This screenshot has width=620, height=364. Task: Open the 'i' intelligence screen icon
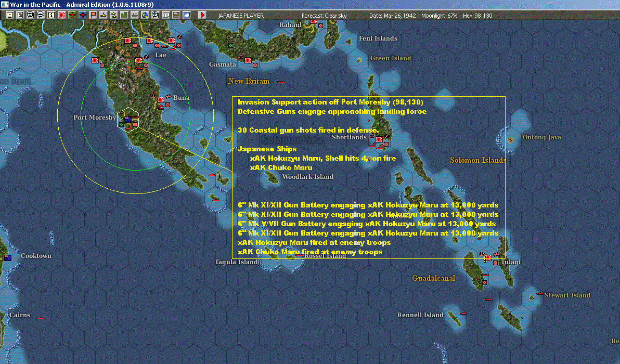pos(51,15)
